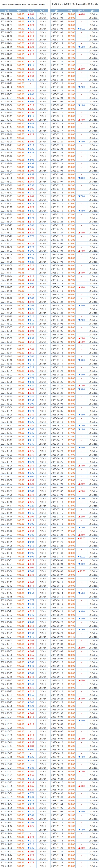Click the topmost '가격' header in coking coal table

[x=71, y=11]
